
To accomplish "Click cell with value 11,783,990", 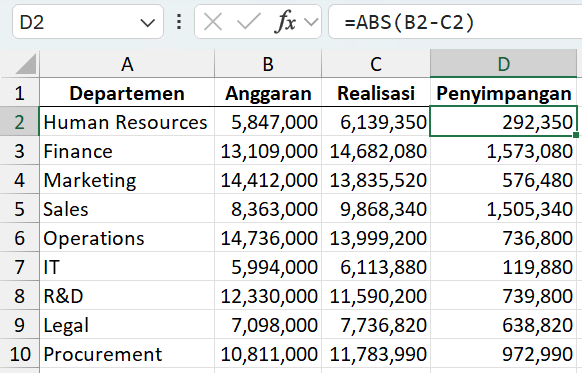I will 376,353.
